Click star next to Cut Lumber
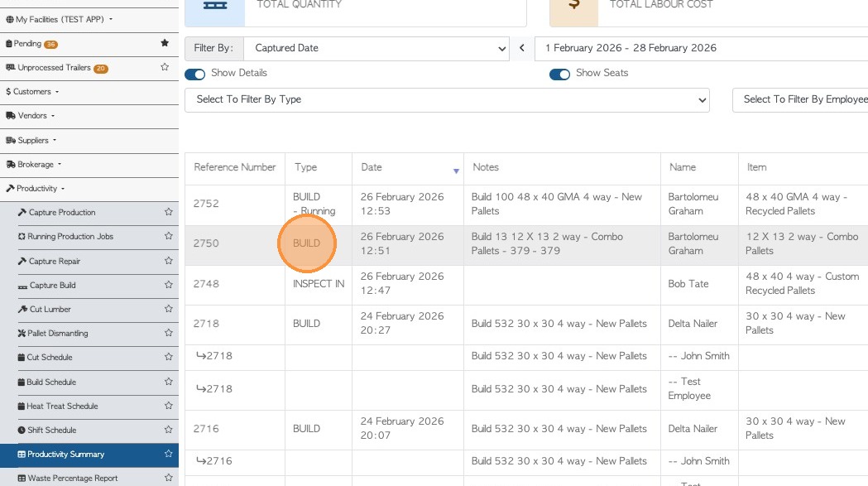Viewport: 868px width, 486px height. (168, 310)
